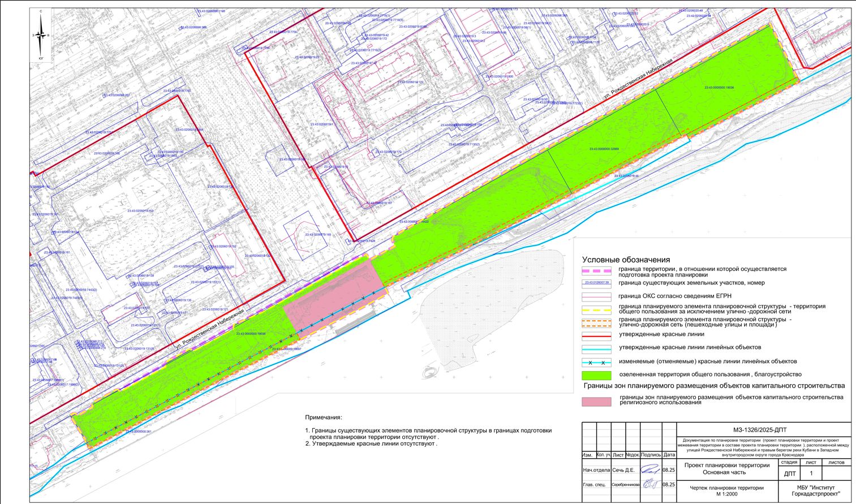Click the yellow dashed line legend symbol
856x504 pixels.
[596, 310]
